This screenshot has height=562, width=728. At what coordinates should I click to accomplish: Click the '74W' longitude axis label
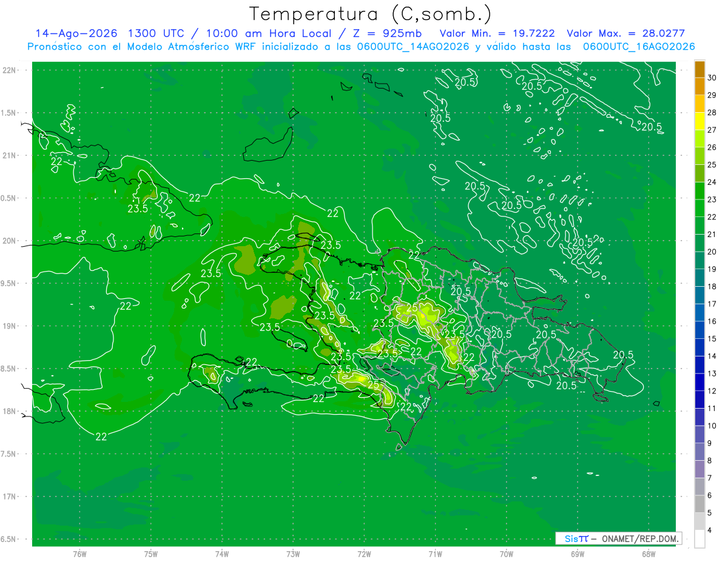[222, 554]
